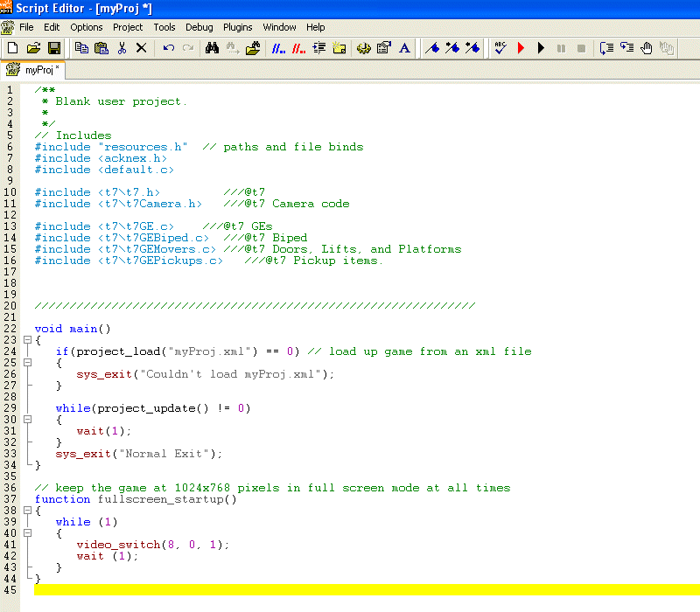This screenshot has height=612, width=700.
Task: Click the ABC syntax check icon
Action: (500, 48)
